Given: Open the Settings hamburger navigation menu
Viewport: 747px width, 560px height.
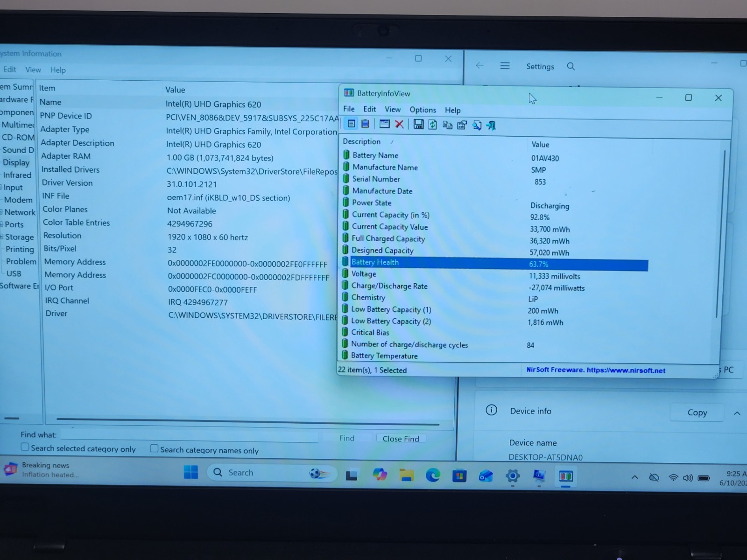Looking at the screenshot, I should [505, 66].
